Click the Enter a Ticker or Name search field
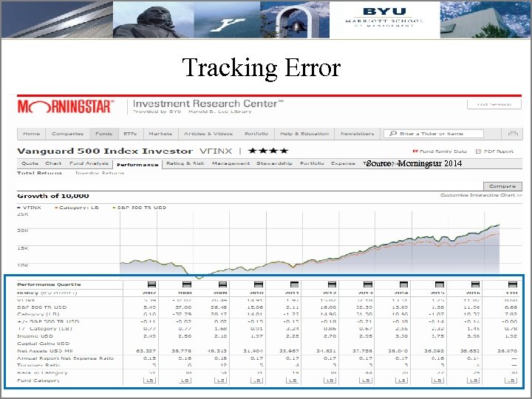 (433, 134)
